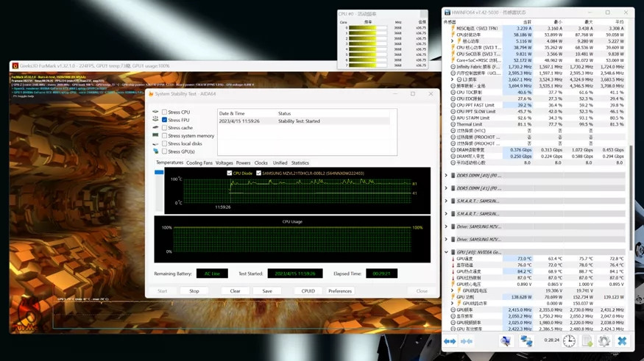Toggle CPU Diode graph checkbox
This screenshot has height=361, width=644.
(x=230, y=173)
